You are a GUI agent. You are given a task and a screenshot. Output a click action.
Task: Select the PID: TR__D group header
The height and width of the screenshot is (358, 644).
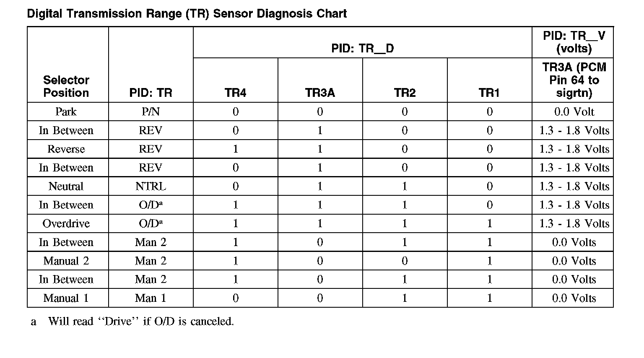pyautogui.click(x=362, y=48)
